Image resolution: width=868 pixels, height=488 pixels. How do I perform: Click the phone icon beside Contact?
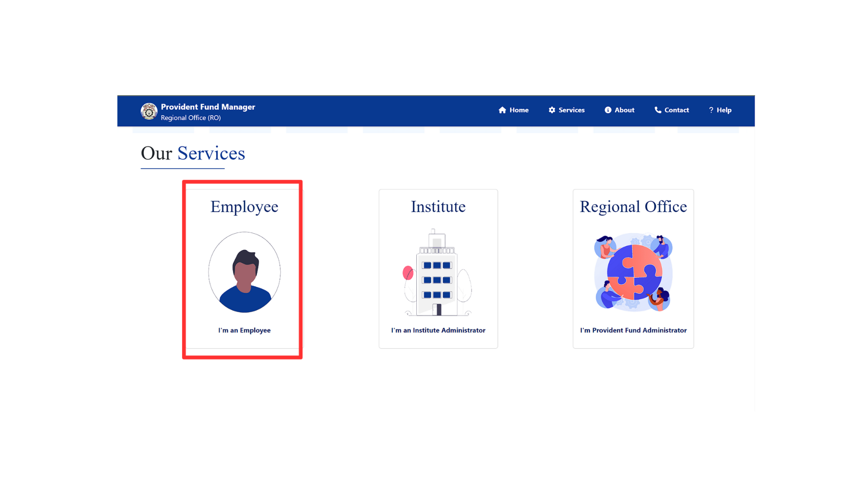pos(658,110)
